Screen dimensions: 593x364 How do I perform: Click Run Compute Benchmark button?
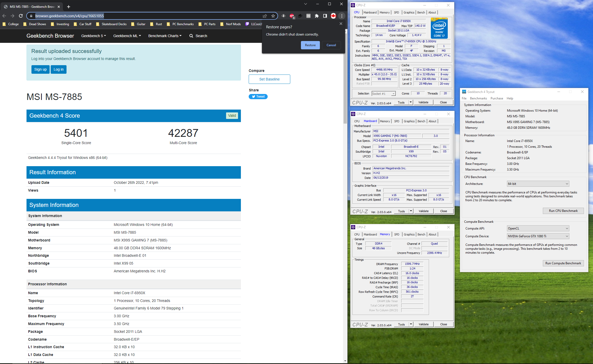click(563, 263)
